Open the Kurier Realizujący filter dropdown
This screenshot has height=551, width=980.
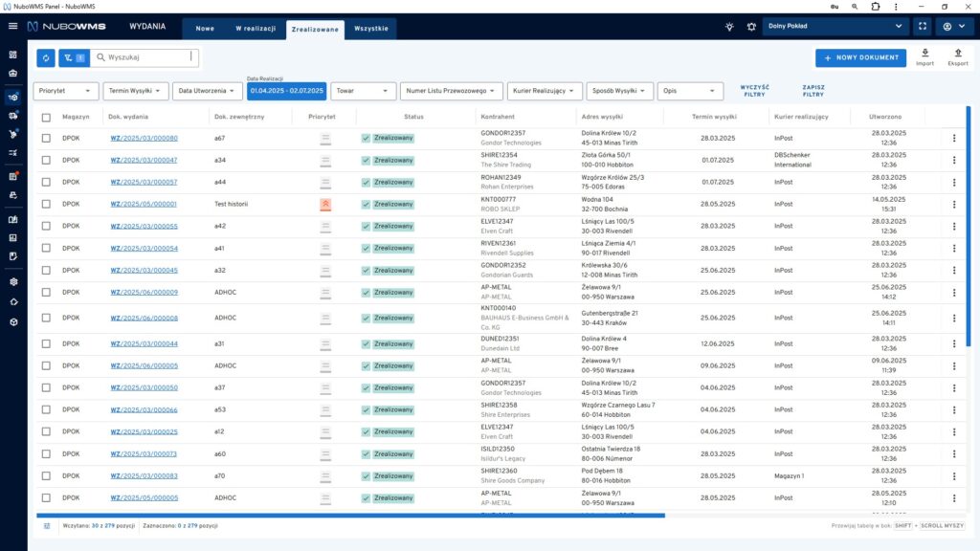click(x=545, y=91)
